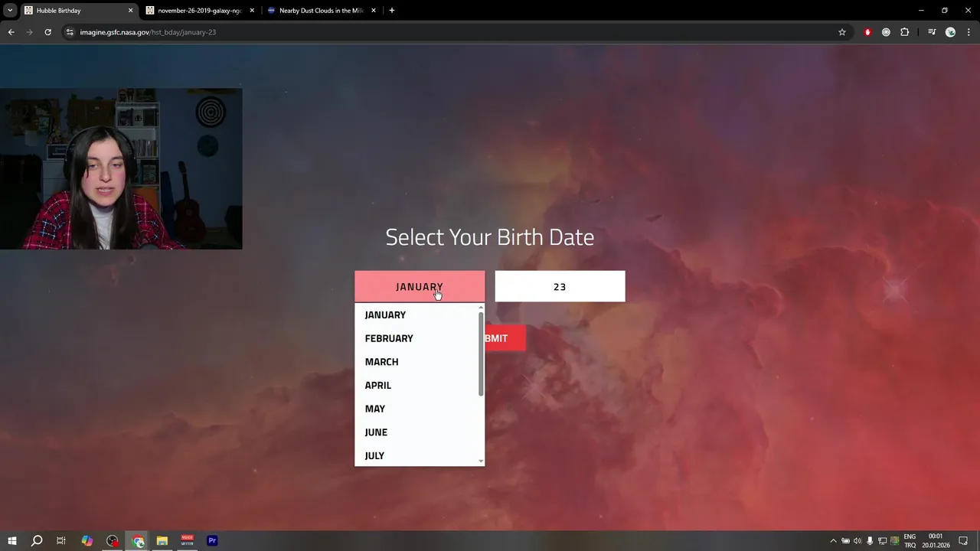Click the month list scrollbar thumb

click(x=481, y=354)
